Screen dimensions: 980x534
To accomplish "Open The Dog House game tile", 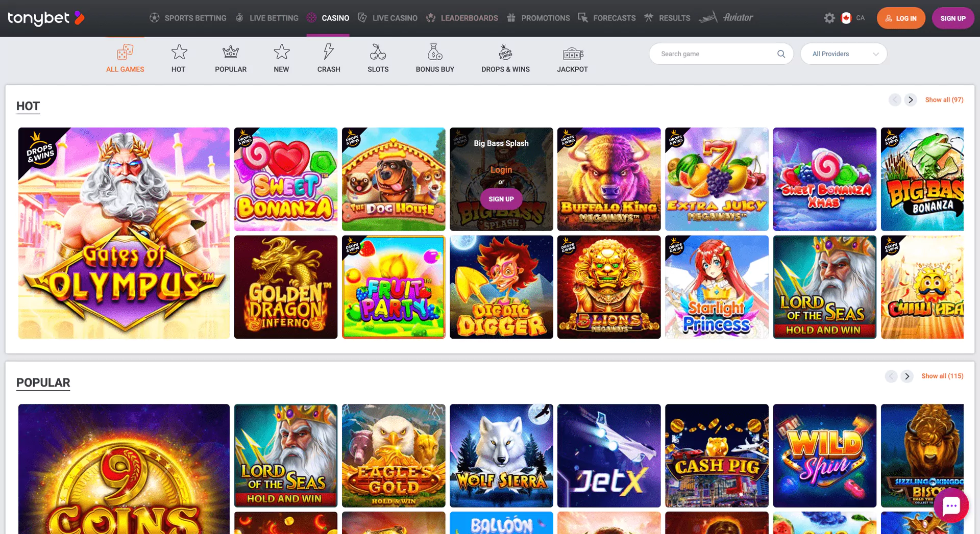I will point(394,179).
